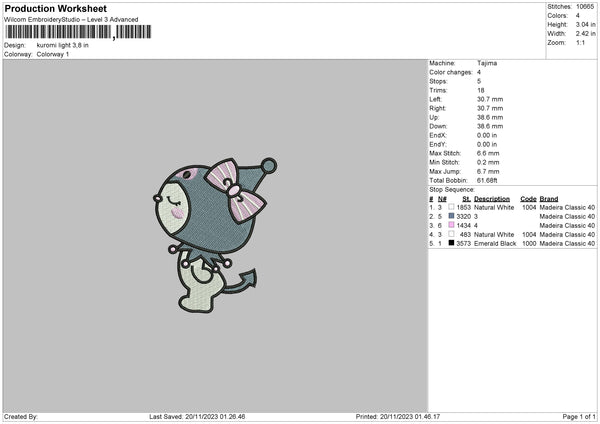This screenshot has width=600, height=424.
Task: Click 'Emerald Black' description in row 5
Action: click(495, 243)
